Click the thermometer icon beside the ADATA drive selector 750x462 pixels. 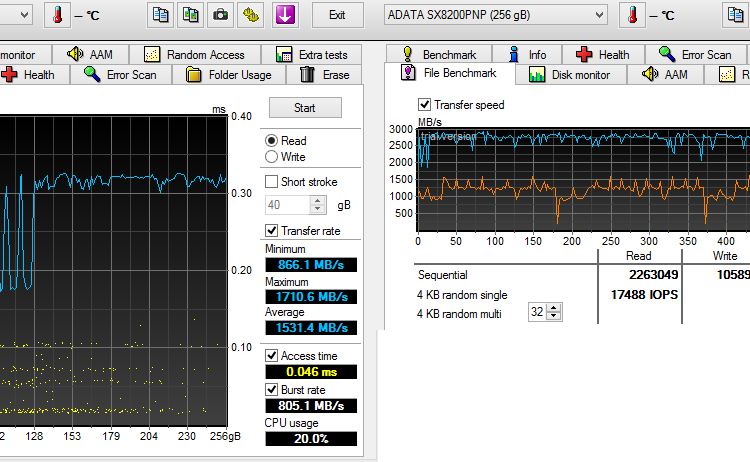pyautogui.click(x=634, y=15)
